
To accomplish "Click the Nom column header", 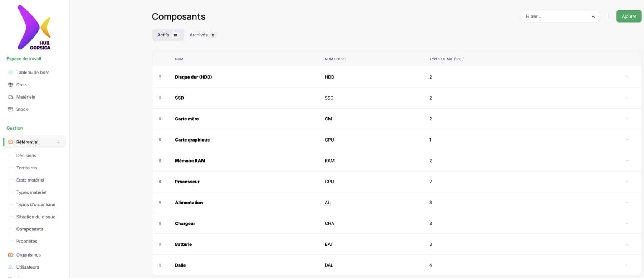I will (179, 59).
